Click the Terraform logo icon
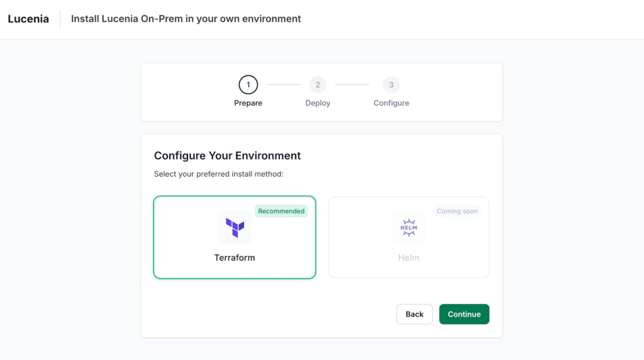The height and width of the screenshot is (360, 644). 235,227
